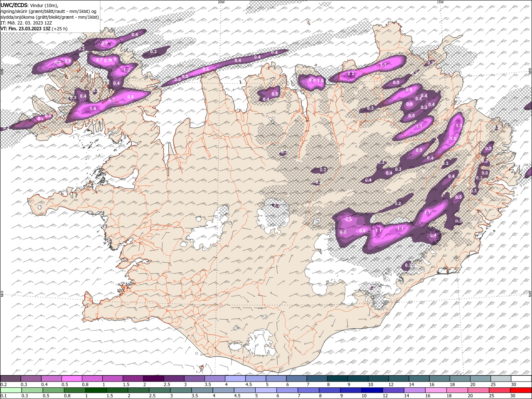Choose the palest green lower swatch for 0.1–0.3
The image size is (532, 399).
11,390
